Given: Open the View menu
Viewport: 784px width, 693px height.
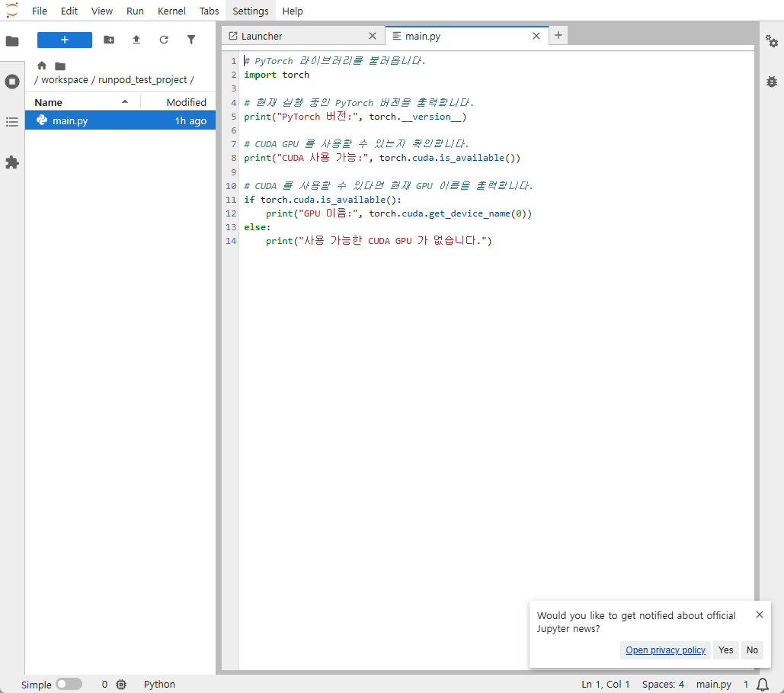Looking at the screenshot, I should point(102,11).
